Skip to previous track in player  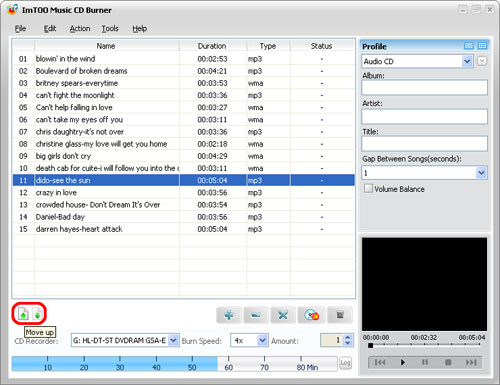(x=380, y=362)
